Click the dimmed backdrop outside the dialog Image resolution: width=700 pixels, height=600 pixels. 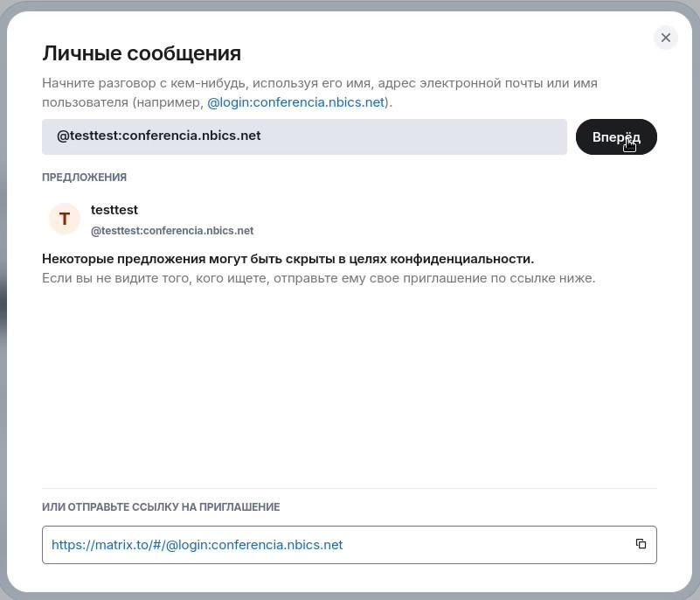click(3, 297)
